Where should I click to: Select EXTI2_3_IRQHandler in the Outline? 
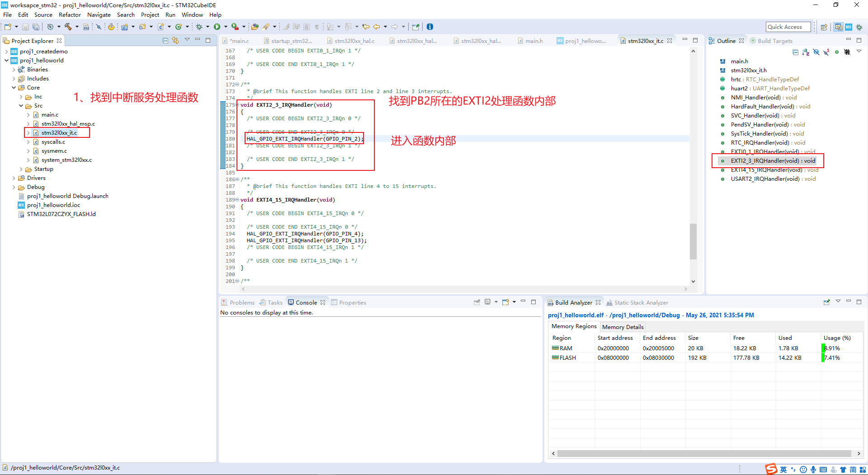click(x=773, y=161)
